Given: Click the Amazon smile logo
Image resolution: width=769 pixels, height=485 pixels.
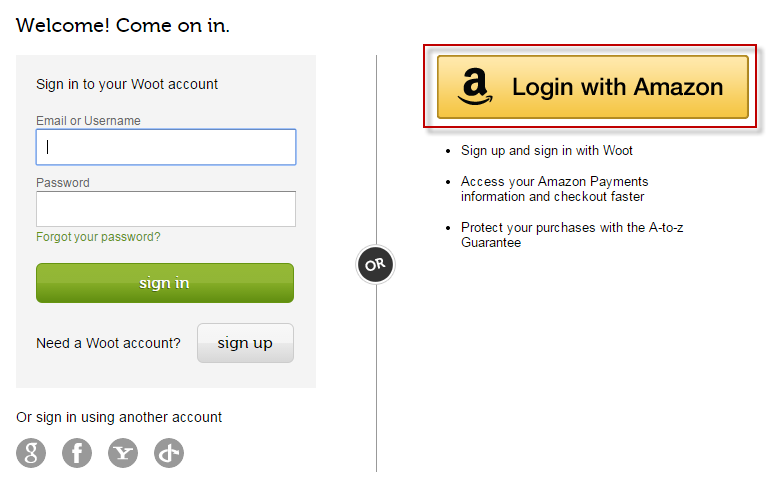Looking at the screenshot, I should tap(475, 86).
